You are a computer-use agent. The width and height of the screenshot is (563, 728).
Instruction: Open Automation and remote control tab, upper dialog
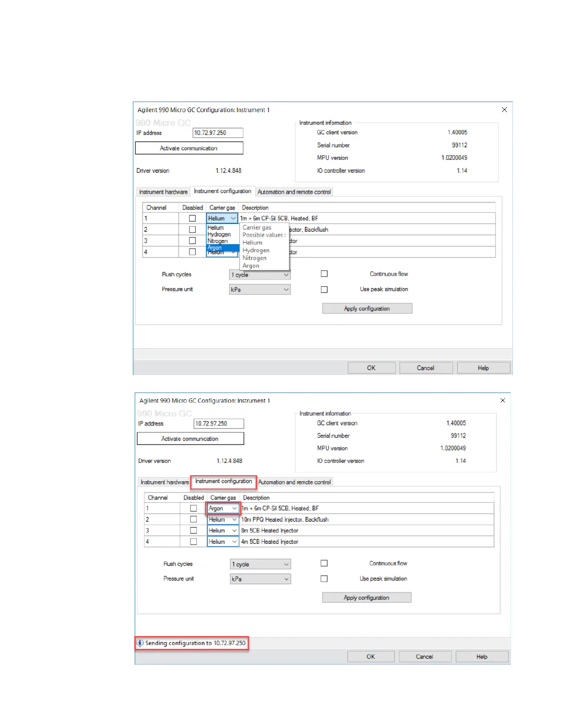[x=294, y=192]
